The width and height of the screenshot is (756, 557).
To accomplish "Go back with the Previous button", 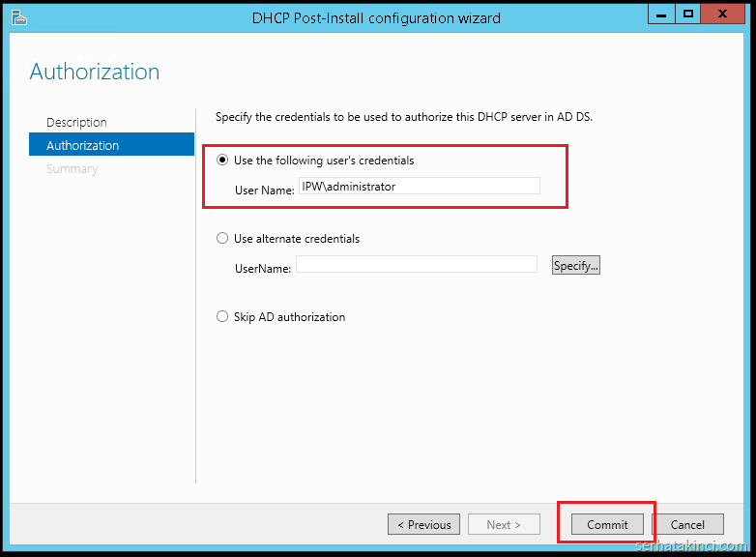I will click(x=423, y=525).
